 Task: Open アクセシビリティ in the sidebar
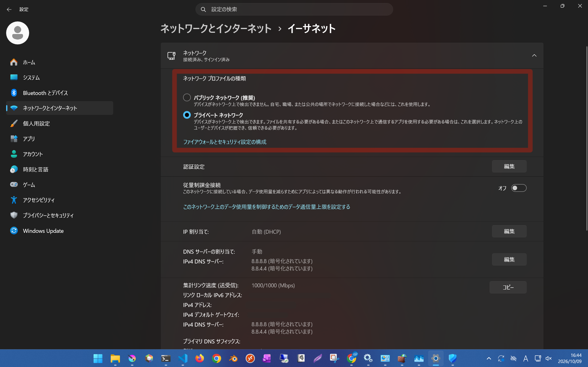click(60, 200)
